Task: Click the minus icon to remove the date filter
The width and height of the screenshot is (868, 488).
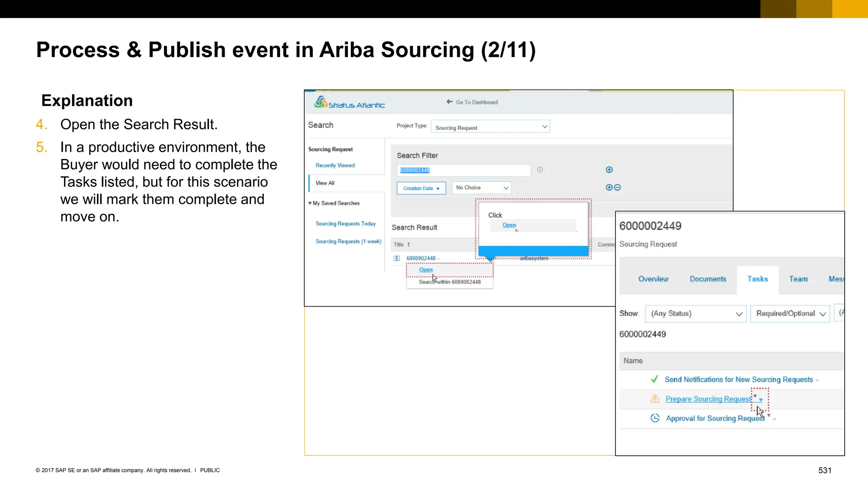Action: pos(617,187)
